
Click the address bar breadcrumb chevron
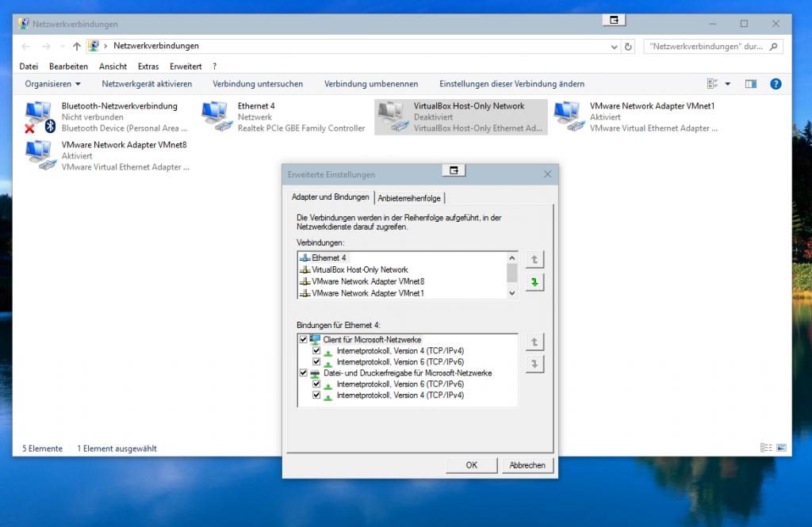[x=105, y=46]
